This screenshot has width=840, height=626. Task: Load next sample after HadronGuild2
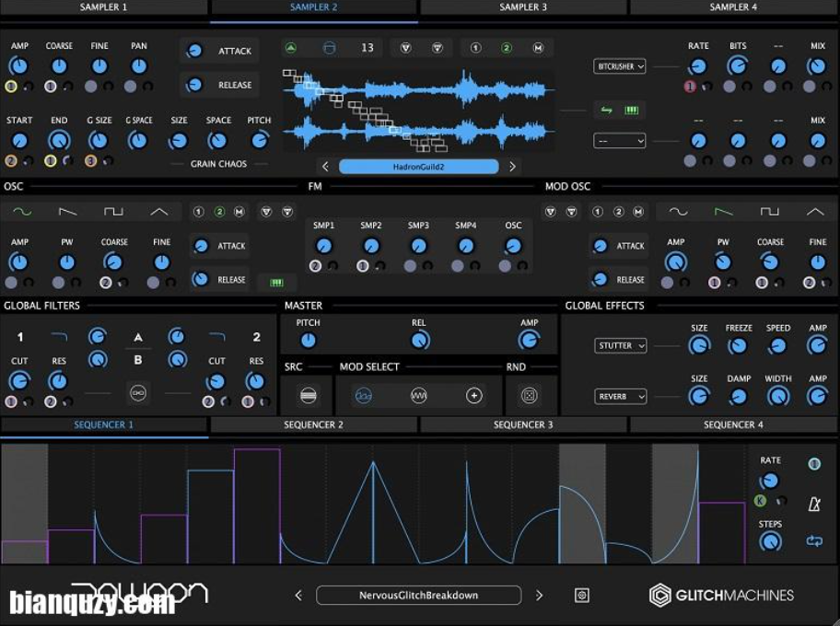513,167
